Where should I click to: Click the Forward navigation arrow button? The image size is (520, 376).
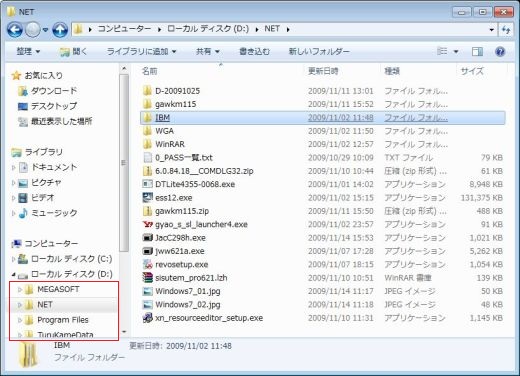point(33,30)
